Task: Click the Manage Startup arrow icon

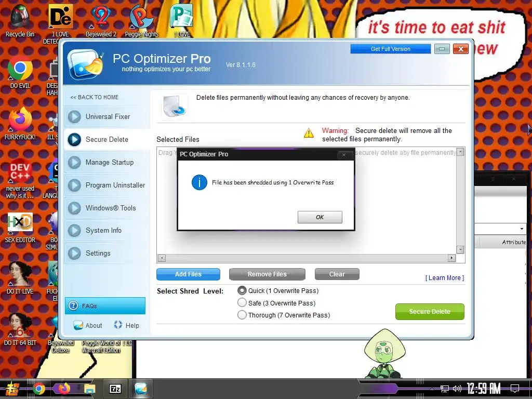Action: pos(74,162)
